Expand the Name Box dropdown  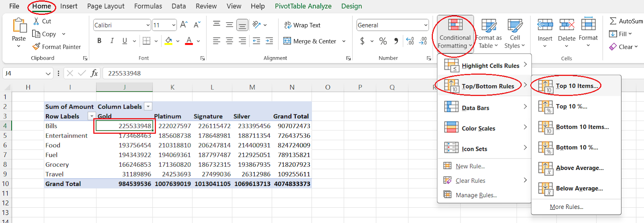(48, 74)
